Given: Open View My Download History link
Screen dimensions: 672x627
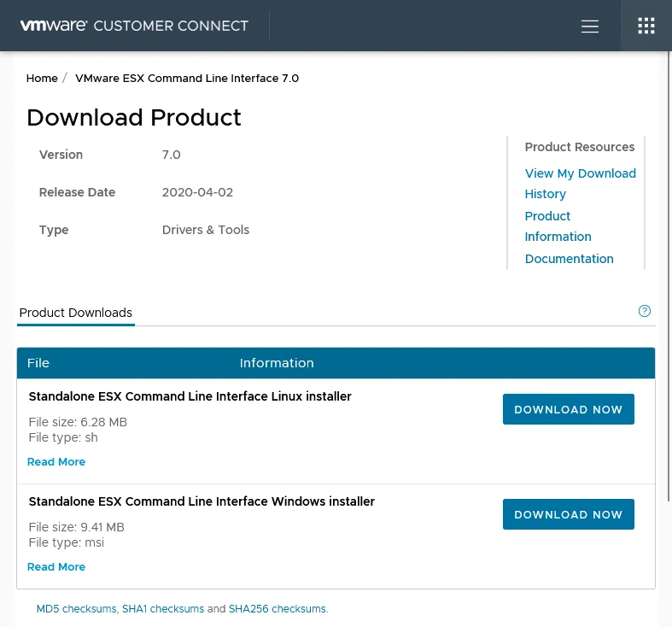Looking at the screenshot, I should tap(581, 184).
